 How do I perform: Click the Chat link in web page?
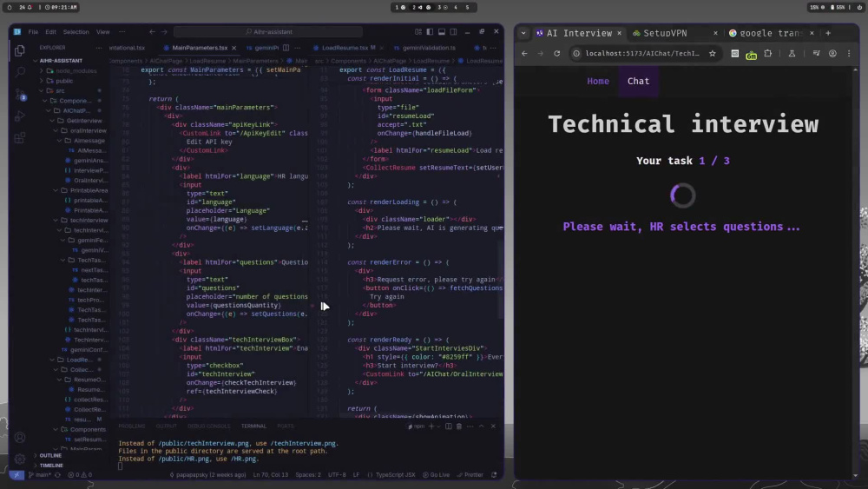(638, 81)
